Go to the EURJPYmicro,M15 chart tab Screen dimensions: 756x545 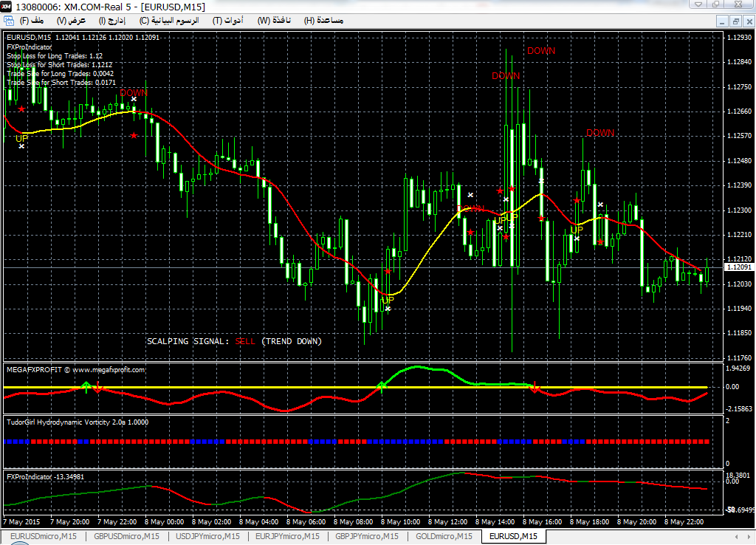point(286,536)
